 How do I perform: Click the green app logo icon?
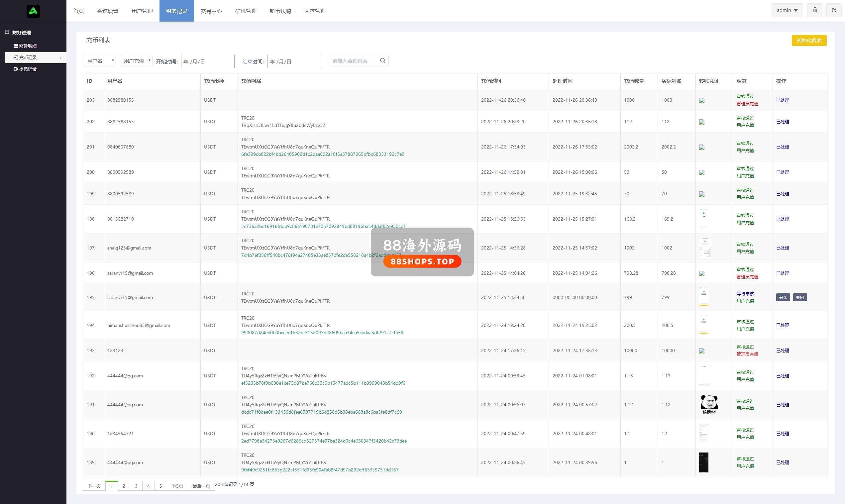click(33, 11)
